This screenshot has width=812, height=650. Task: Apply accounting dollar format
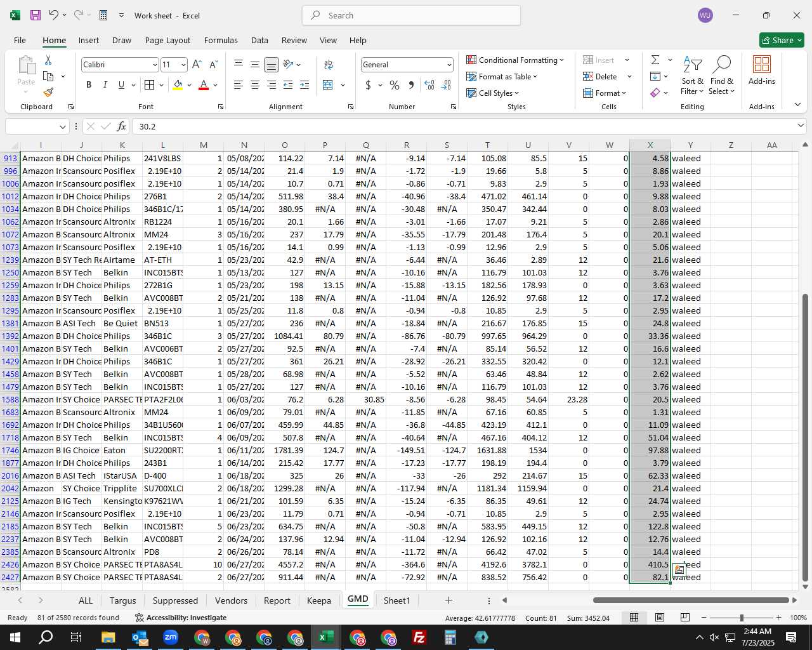(x=368, y=85)
